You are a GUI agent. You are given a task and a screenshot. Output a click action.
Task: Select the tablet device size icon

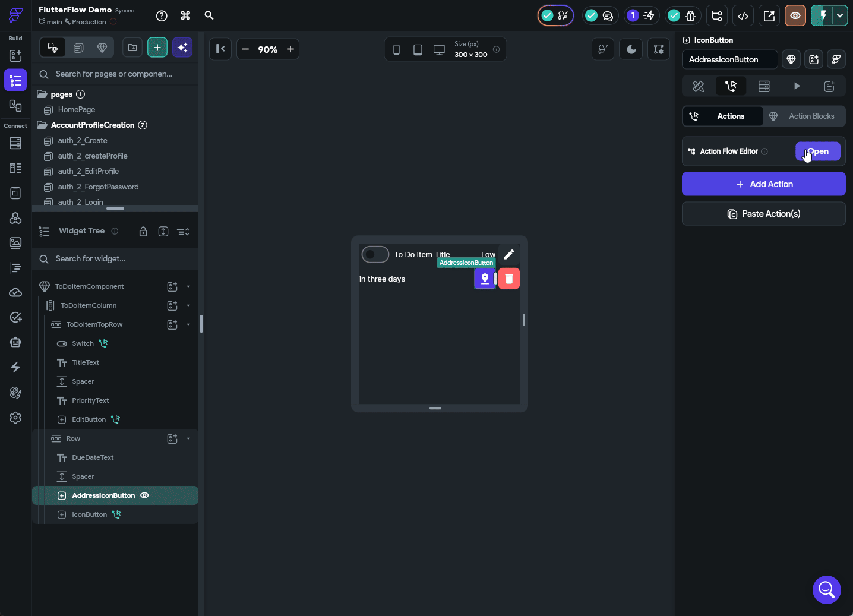[x=418, y=50]
